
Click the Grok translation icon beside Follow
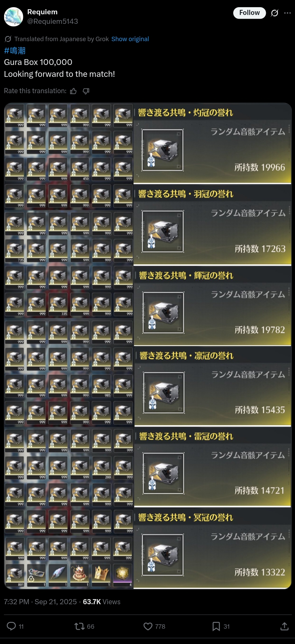point(275,13)
